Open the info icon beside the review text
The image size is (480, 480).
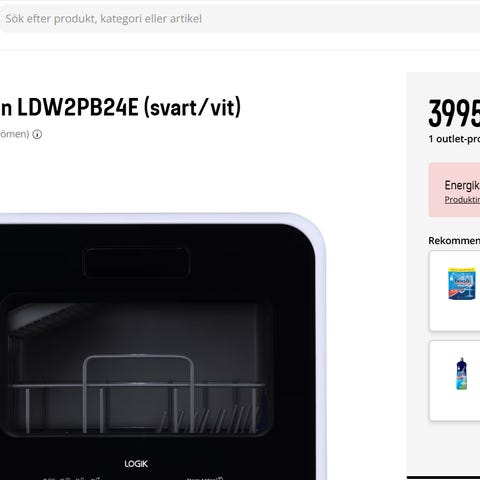point(37,134)
